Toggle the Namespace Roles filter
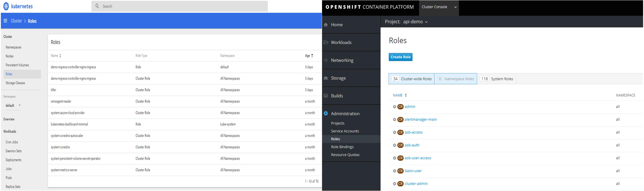Image resolution: width=644 pixels, height=191 pixels. (x=456, y=79)
